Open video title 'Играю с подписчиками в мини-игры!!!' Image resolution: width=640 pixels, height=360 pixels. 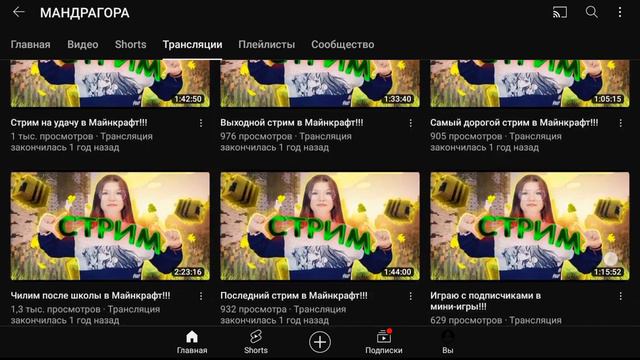[x=485, y=301]
